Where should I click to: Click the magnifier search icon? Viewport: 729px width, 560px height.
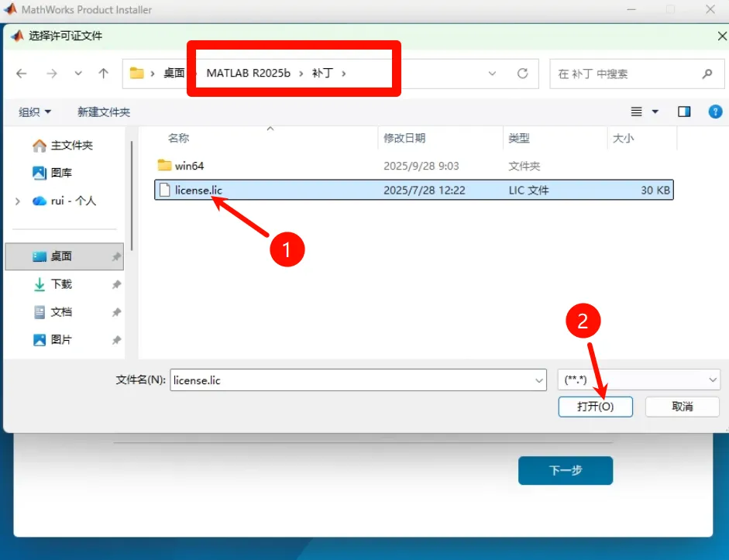tap(707, 74)
